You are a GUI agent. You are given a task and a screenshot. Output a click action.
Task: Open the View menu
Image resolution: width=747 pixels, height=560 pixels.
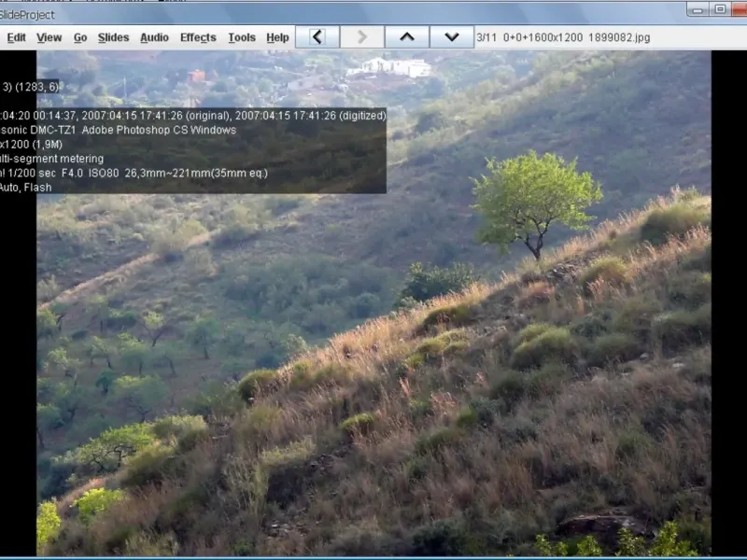tap(49, 37)
